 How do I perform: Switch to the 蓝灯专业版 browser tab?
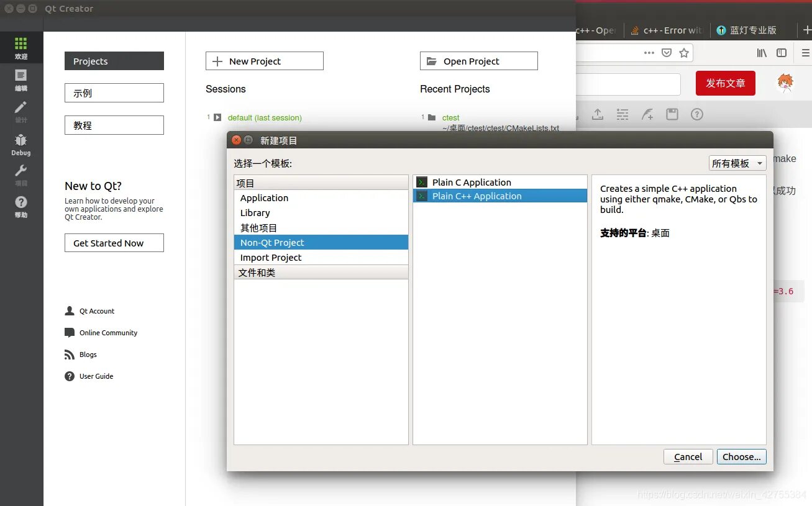click(x=753, y=30)
